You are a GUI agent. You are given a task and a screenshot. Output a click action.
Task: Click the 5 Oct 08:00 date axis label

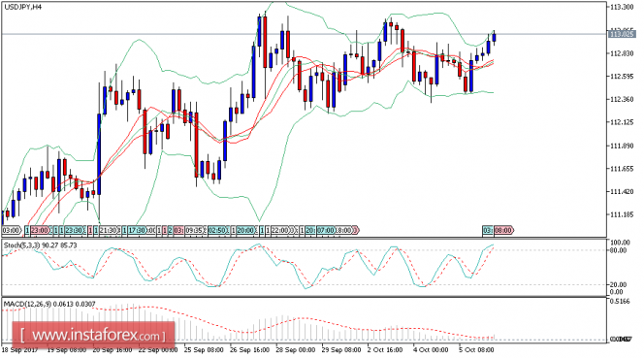[476, 350]
